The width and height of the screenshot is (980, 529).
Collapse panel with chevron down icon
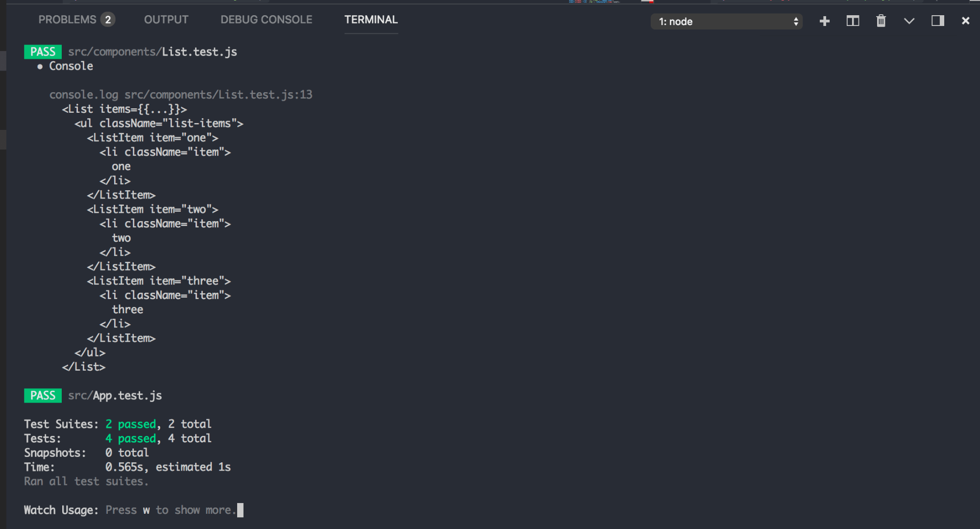point(909,21)
